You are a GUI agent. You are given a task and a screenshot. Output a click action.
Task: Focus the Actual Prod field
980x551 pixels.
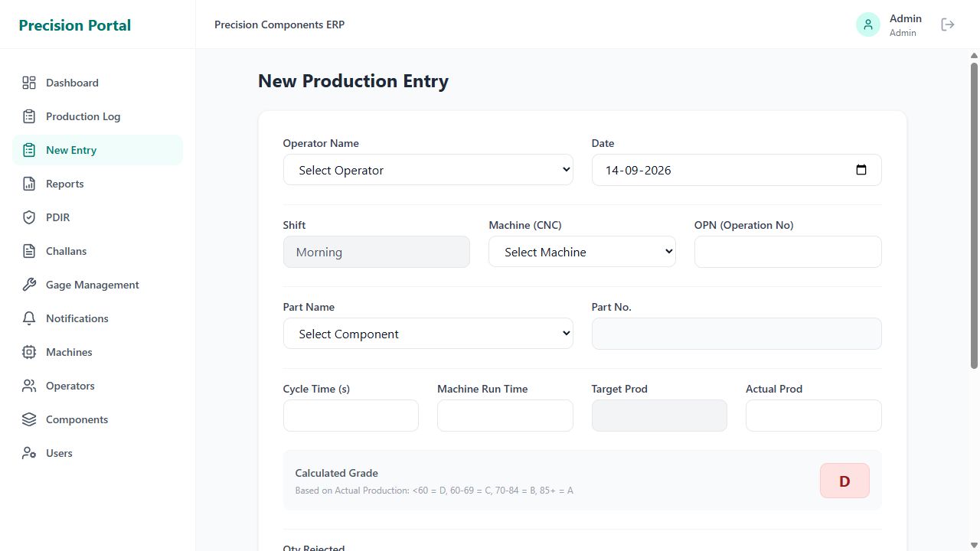[814, 416]
